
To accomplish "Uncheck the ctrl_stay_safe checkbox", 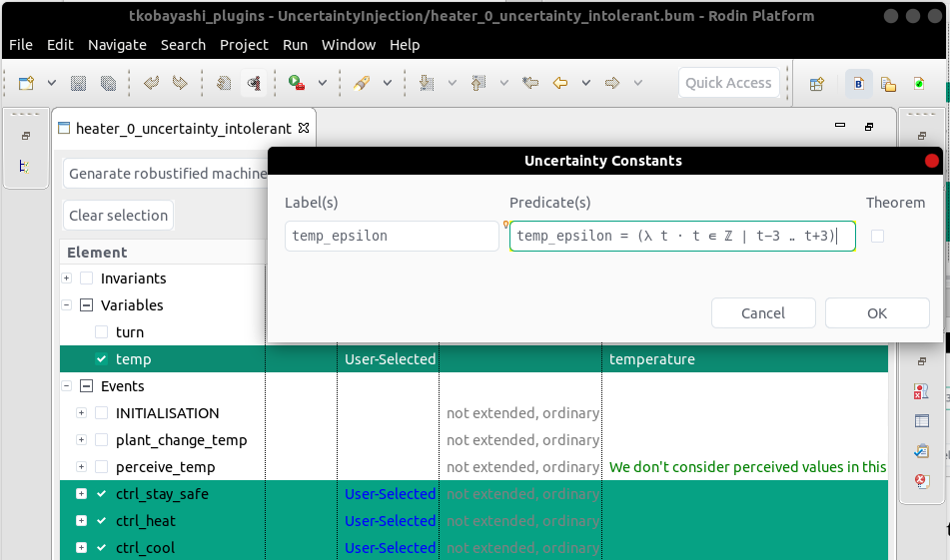I will [x=101, y=494].
